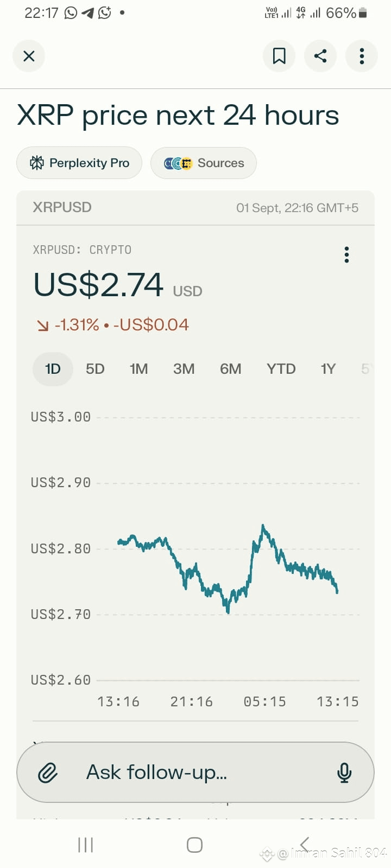Switch chart to 1M range

tap(139, 369)
